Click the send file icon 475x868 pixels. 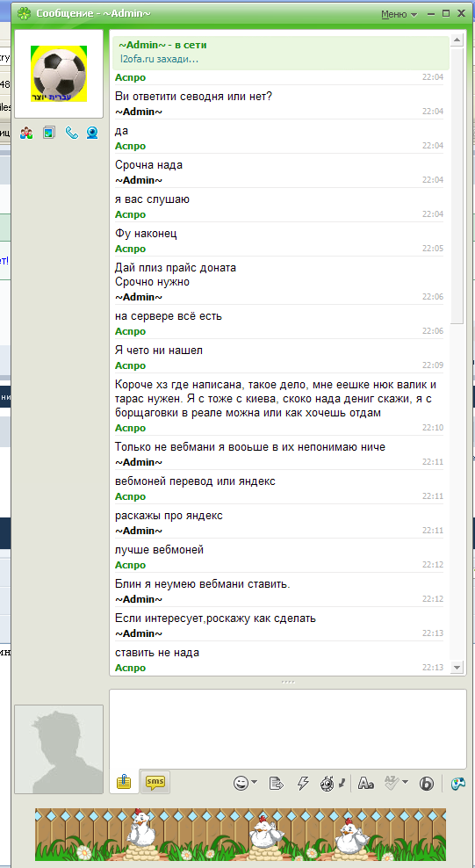pyautogui.click(x=277, y=784)
